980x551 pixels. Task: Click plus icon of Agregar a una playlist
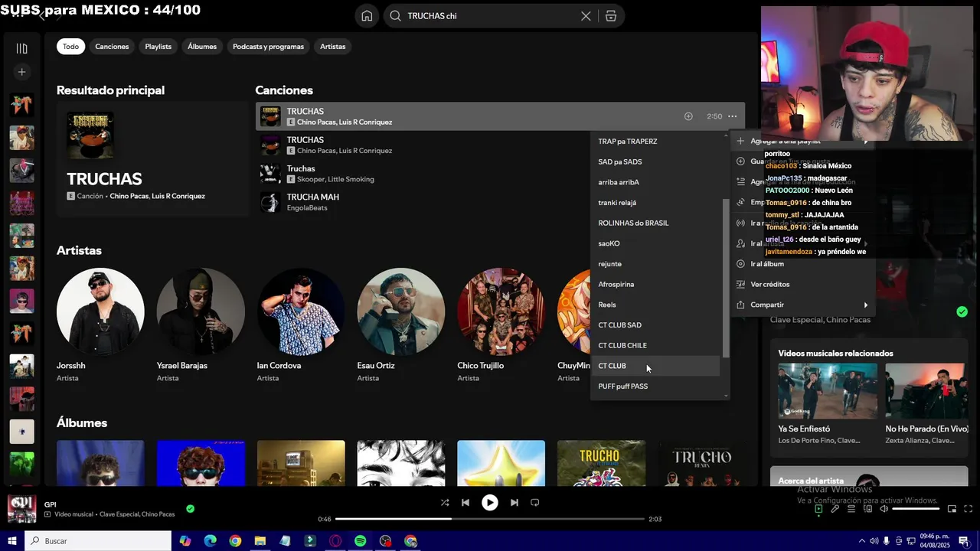click(740, 141)
